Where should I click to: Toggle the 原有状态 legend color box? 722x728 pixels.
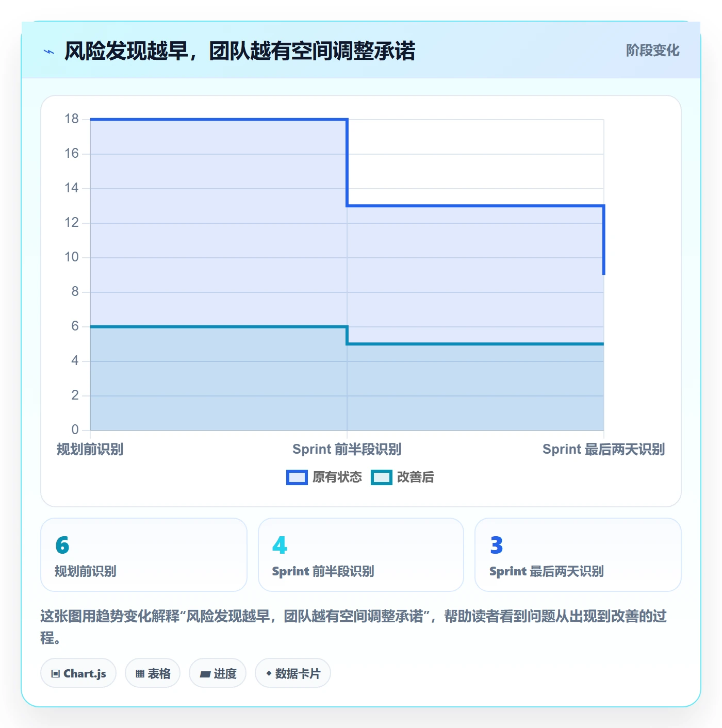(297, 477)
